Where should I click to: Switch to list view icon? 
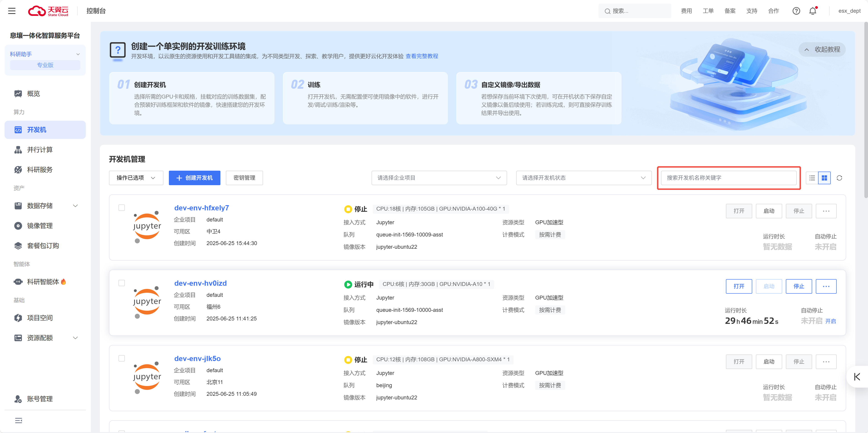coord(812,178)
